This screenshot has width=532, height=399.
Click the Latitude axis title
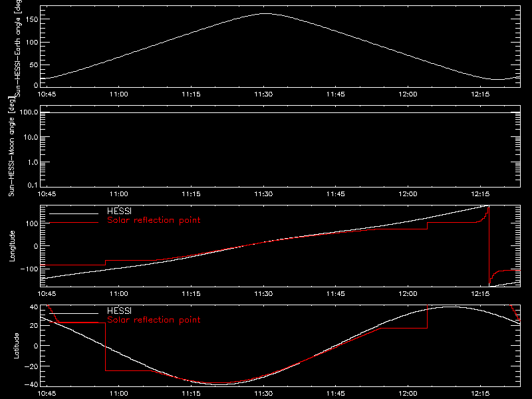[x=16, y=346]
